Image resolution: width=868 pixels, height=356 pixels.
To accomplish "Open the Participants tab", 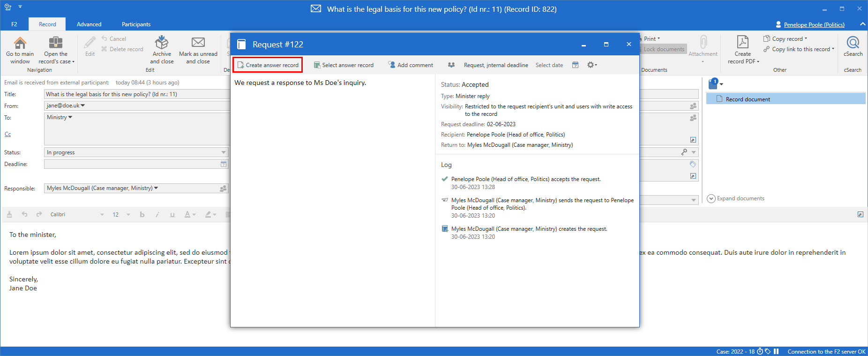I will 136,24.
